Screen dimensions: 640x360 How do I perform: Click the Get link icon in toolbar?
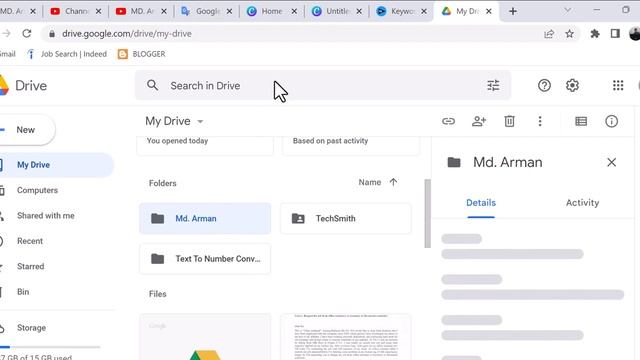click(448, 121)
